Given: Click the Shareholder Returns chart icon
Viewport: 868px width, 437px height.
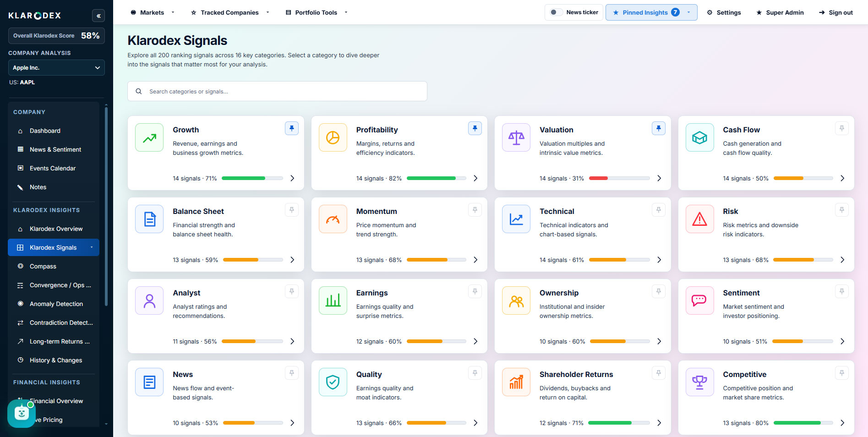Looking at the screenshot, I should [516, 382].
